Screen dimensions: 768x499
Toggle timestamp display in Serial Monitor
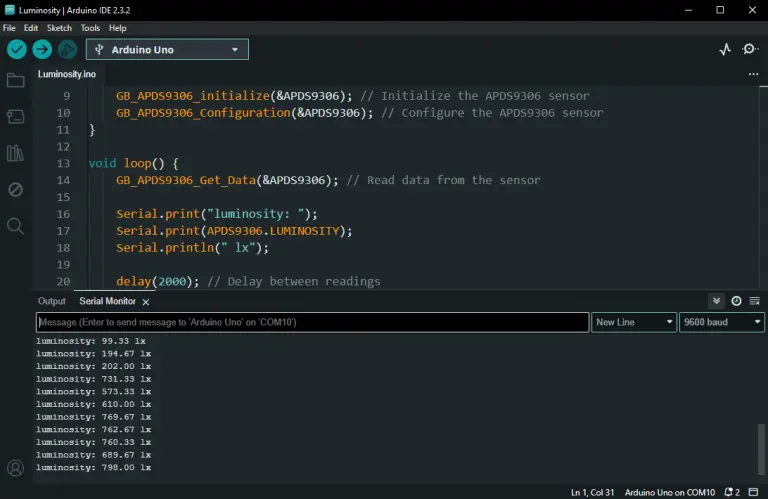tap(736, 301)
